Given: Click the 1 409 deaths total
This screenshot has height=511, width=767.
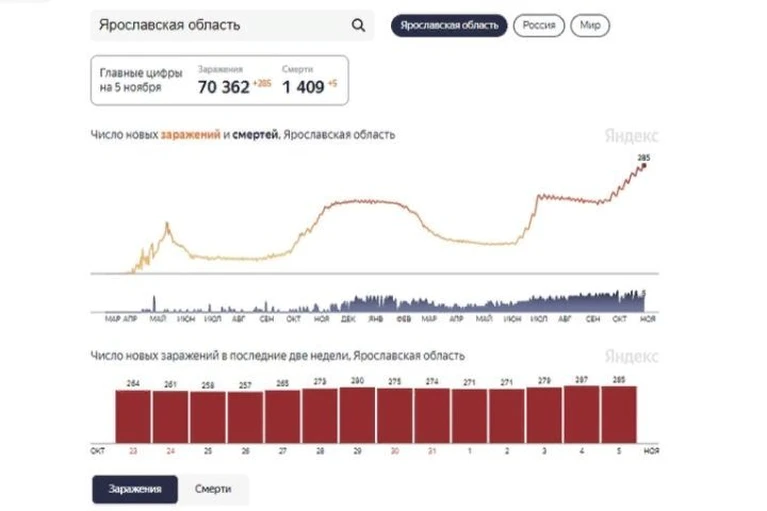Looking at the screenshot, I should pos(303,88).
